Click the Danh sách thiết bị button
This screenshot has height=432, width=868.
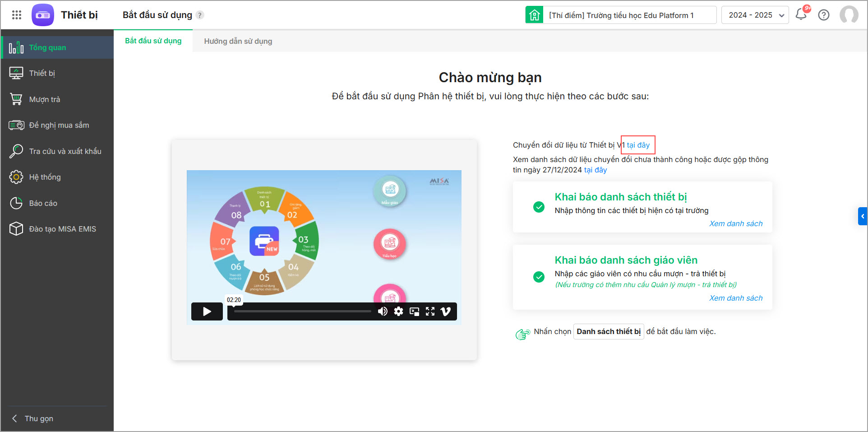609,331
